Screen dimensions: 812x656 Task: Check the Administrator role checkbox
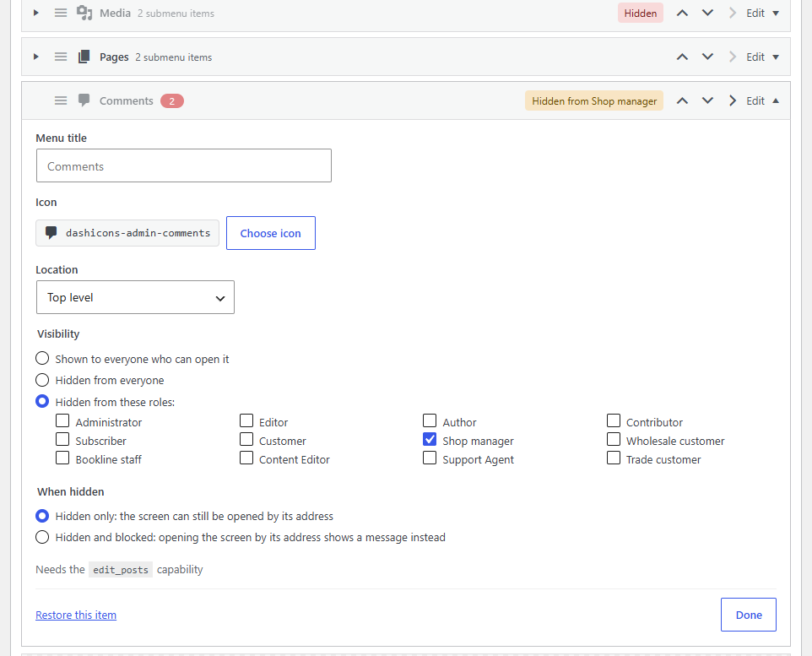(x=62, y=420)
